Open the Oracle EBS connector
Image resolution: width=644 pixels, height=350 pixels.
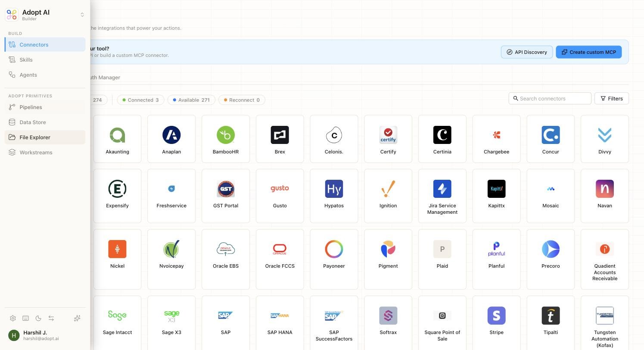pyautogui.click(x=226, y=259)
